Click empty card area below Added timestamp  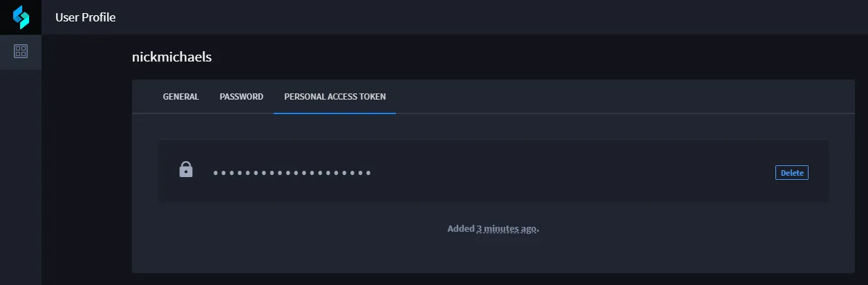tap(493, 255)
